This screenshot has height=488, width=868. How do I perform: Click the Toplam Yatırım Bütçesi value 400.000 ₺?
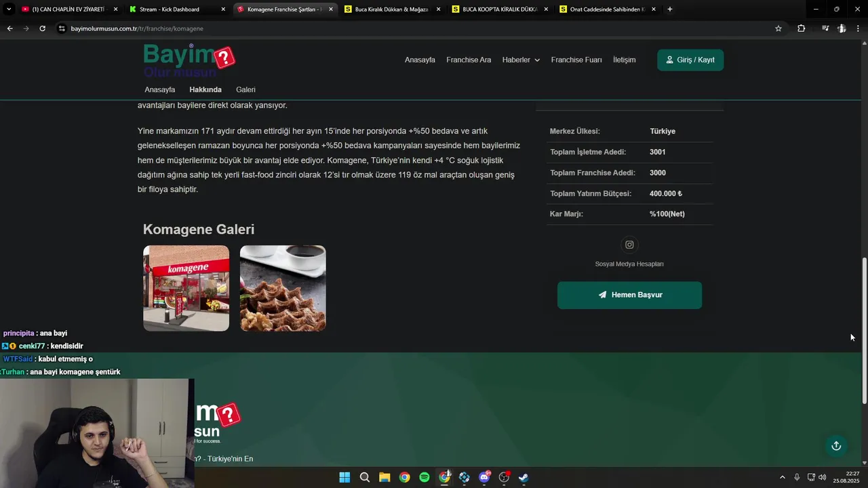coord(666,193)
